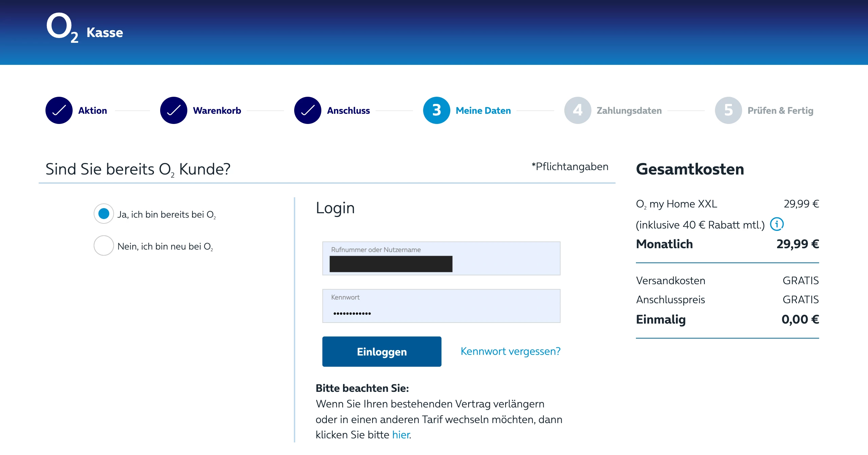This screenshot has height=455, width=868.
Task: Select 'Ja, ich bin bereits bei O2'
Action: point(104,214)
